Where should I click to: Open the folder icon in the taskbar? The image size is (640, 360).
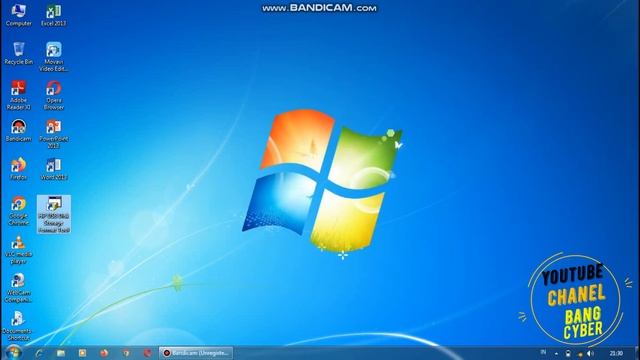pos(61,353)
